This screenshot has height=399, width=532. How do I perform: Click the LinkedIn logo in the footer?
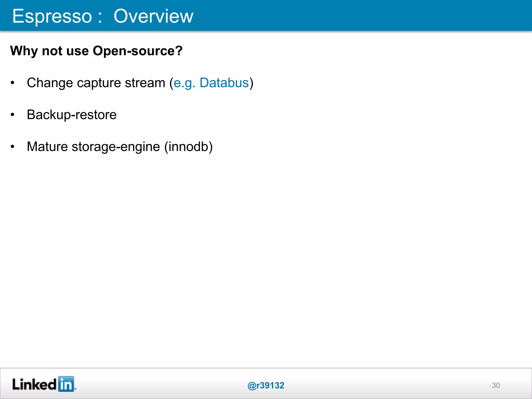(x=44, y=384)
